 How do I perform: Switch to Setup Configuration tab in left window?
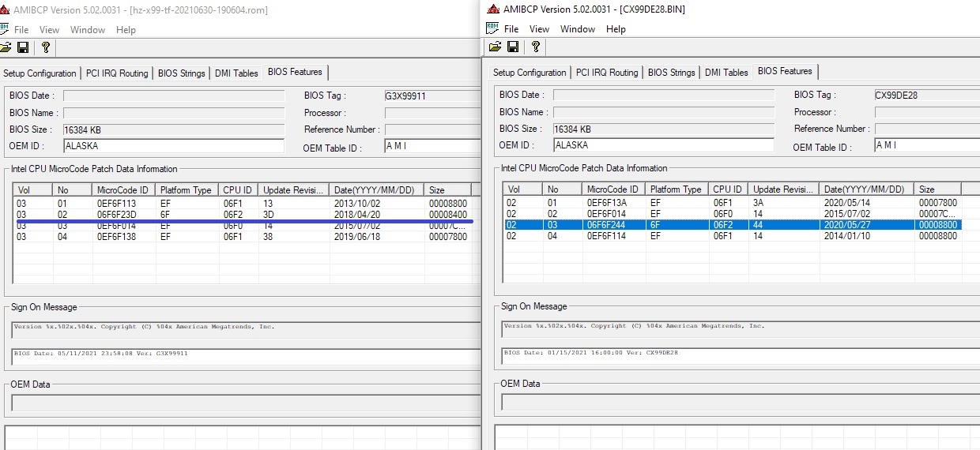click(x=40, y=73)
